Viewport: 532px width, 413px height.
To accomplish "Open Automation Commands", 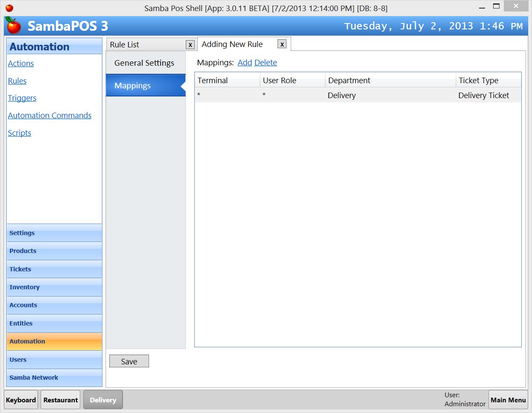I will [x=50, y=115].
